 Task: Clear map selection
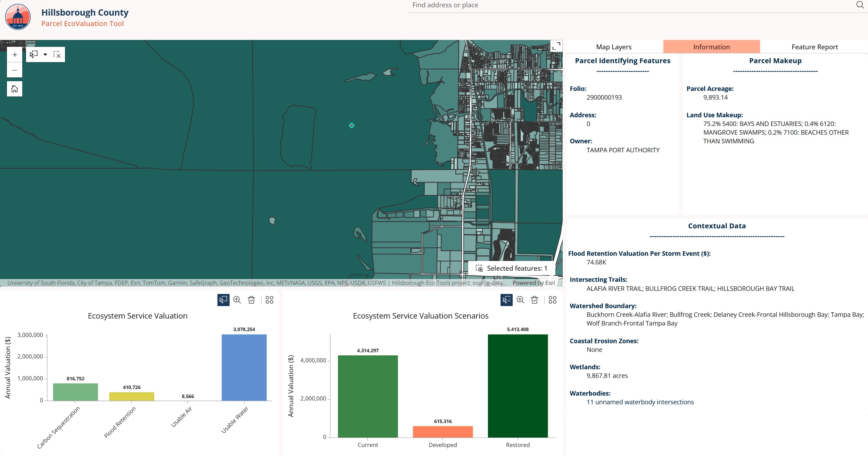pyautogui.click(x=57, y=54)
